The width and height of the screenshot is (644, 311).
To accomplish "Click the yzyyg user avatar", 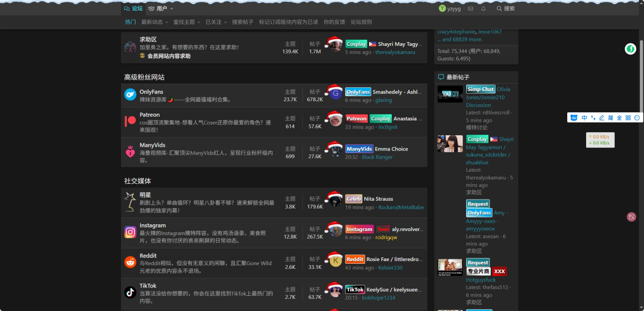I will (442, 9).
